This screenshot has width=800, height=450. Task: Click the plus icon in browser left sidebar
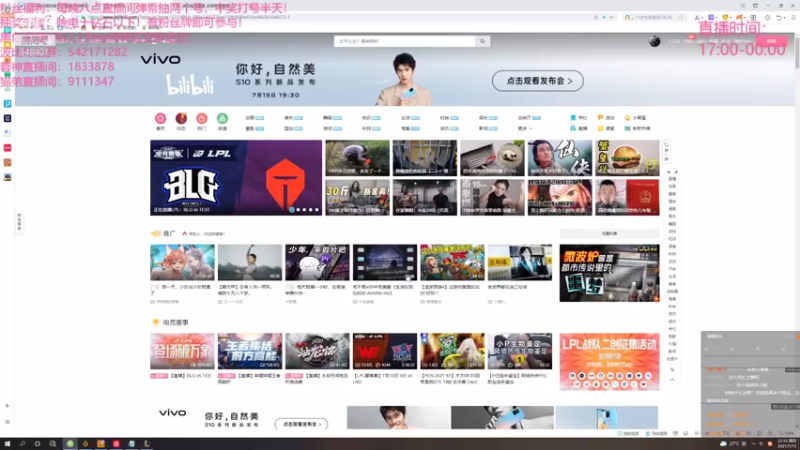pyautogui.click(x=7, y=406)
